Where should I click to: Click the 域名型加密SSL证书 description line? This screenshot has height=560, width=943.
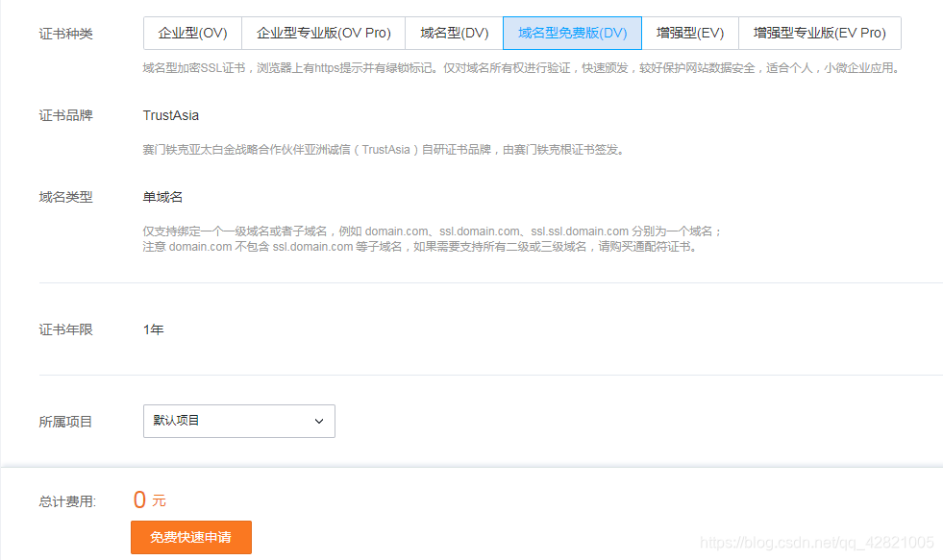521,68
